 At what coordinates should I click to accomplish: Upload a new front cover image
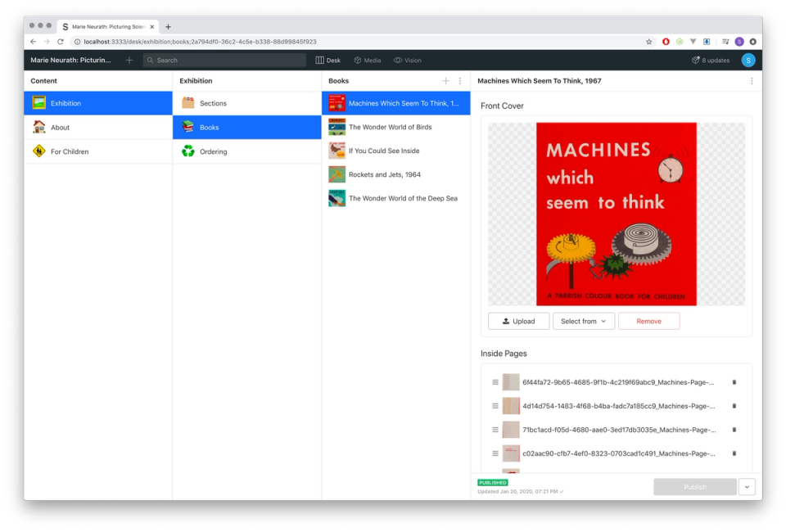pos(519,321)
